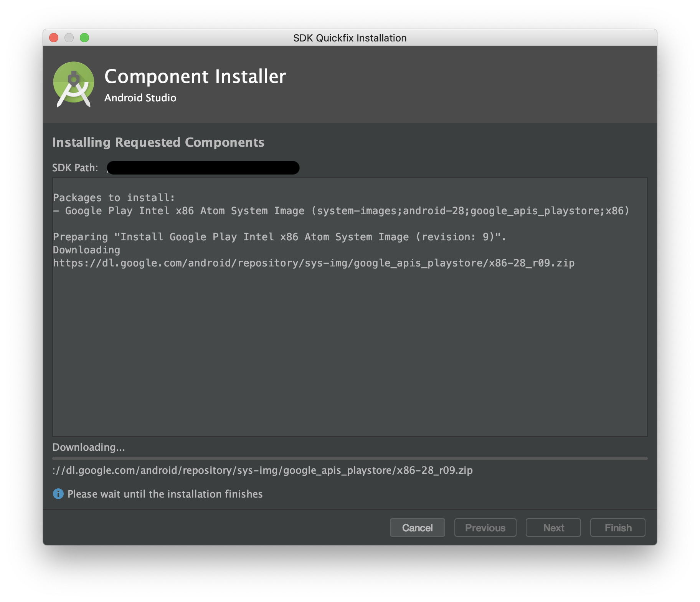The image size is (700, 602).
Task: Click the Android Studio logo icon
Action: 74,84
